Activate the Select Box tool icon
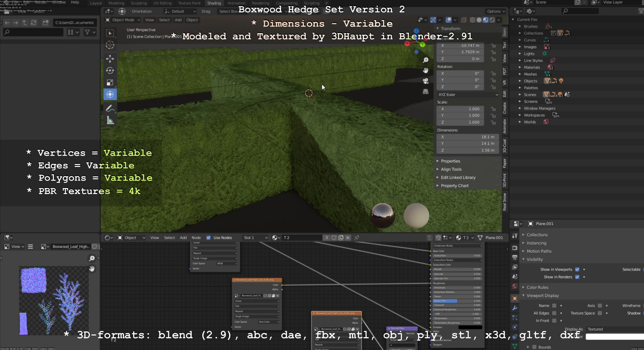The image size is (644, 350). [110, 33]
